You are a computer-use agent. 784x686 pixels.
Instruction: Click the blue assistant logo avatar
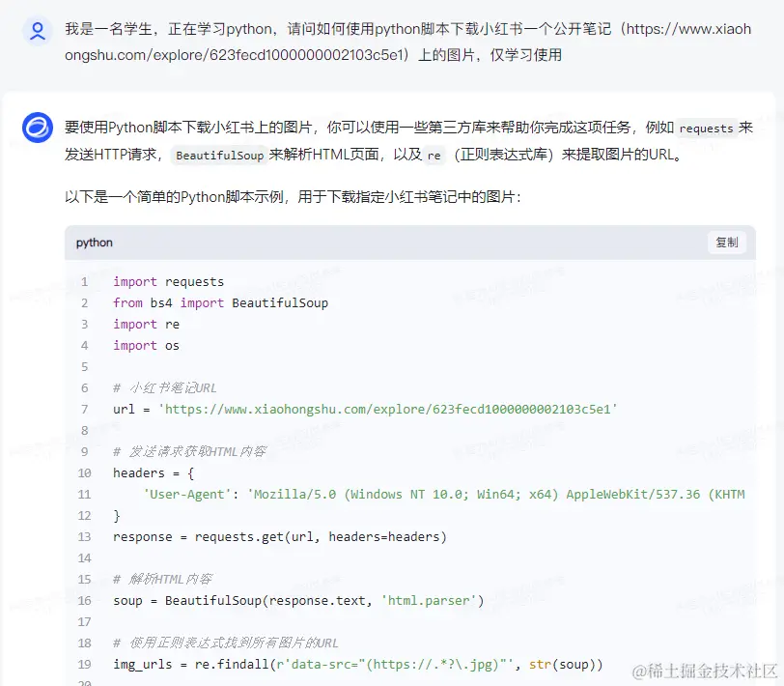pos(38,128)
